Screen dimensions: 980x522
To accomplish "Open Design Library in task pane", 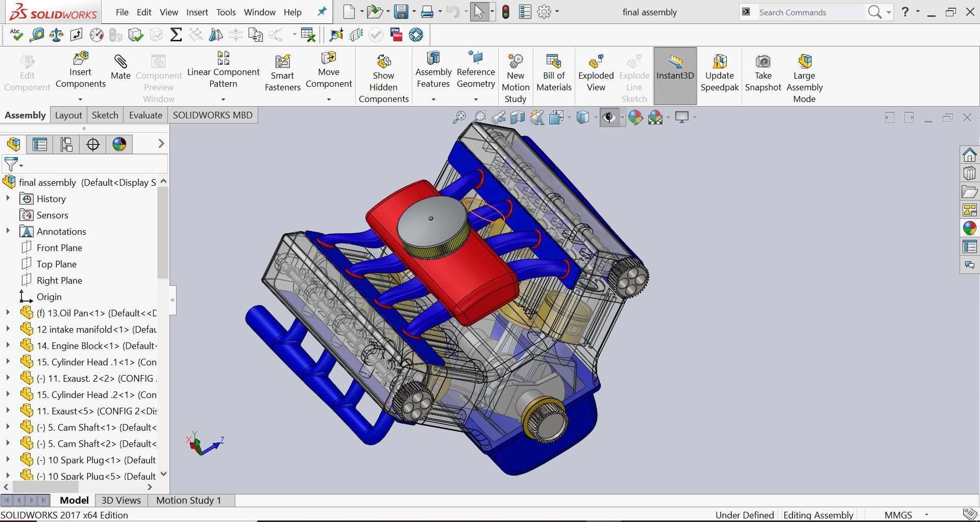I will click(969, 173).
